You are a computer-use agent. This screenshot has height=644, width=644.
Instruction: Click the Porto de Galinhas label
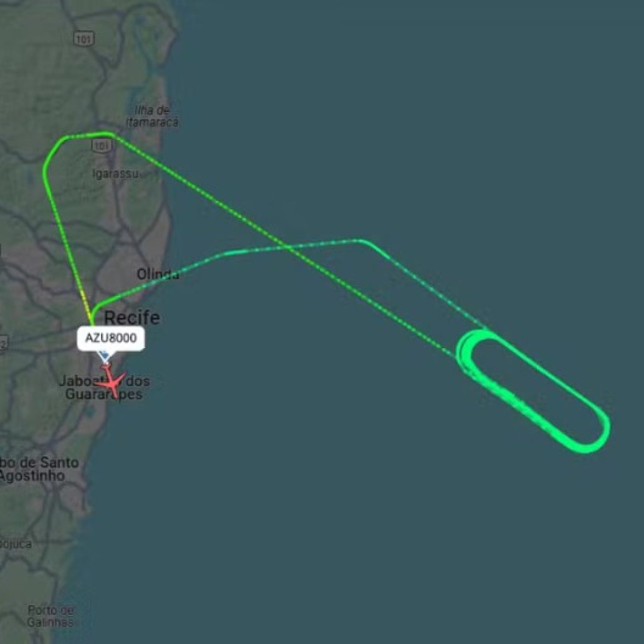(50, 616)
